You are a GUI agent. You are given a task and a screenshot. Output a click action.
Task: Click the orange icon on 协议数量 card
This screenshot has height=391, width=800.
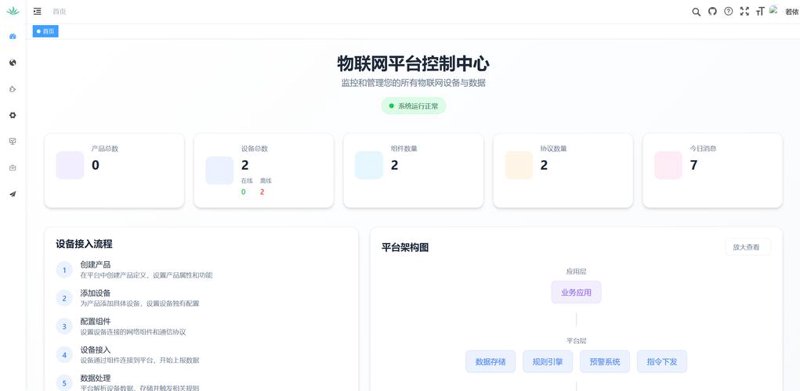point(519,165)
